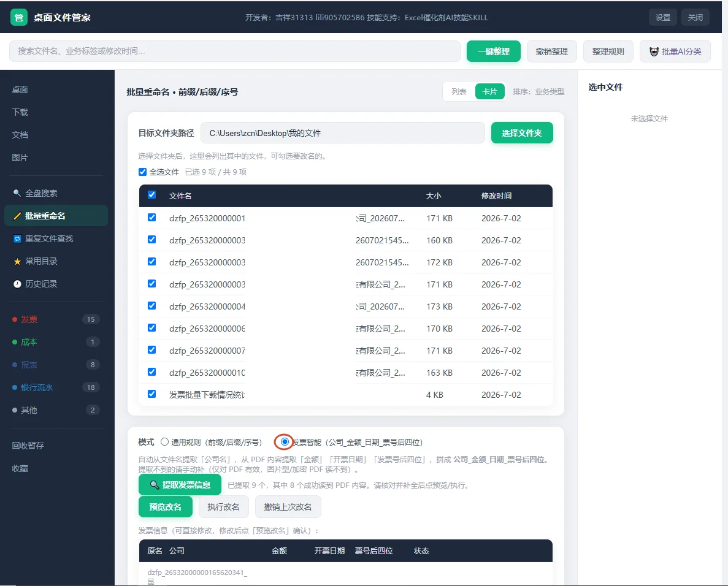Click the 选择文件夹 button
728x586 pixels.
pos(522,133)
